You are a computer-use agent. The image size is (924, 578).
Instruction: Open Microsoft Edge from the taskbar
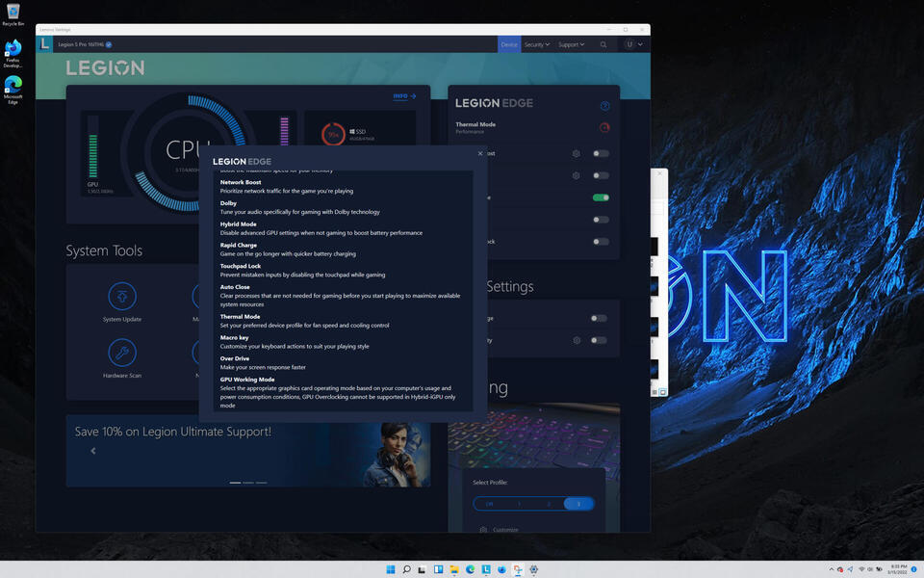point(471,569)
